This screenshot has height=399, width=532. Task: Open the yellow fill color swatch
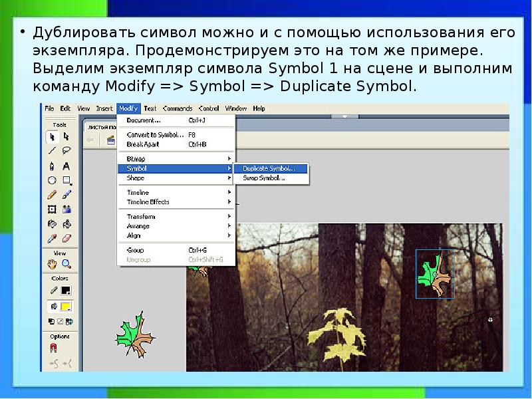(66, 307)
